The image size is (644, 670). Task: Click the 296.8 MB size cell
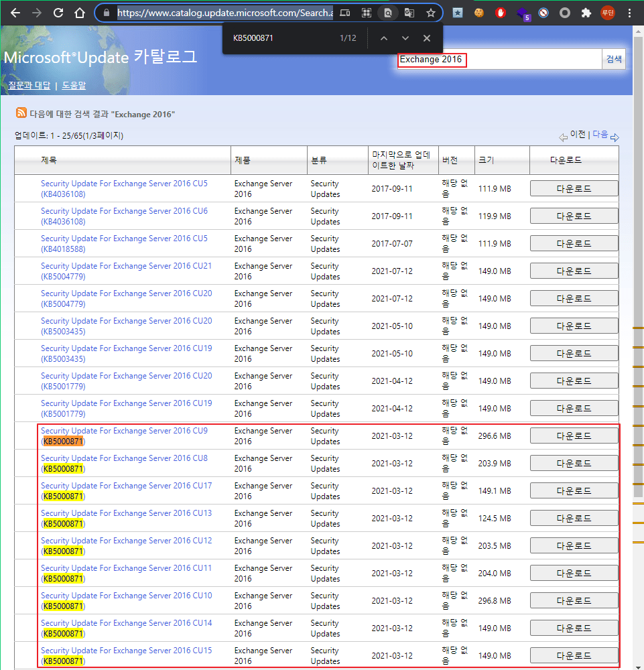[495, 601]
